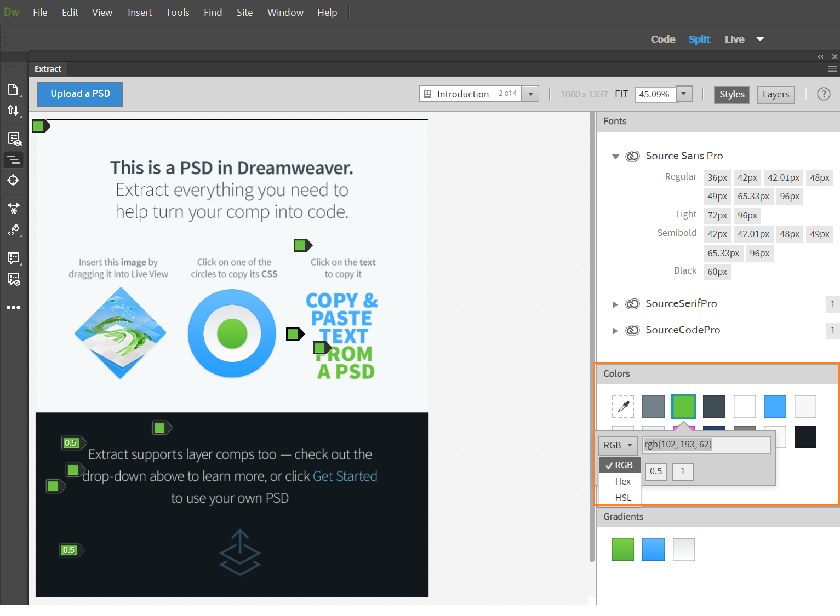Show the Layers pane
This screenshot has width=840, height=616.
point(776,94)
